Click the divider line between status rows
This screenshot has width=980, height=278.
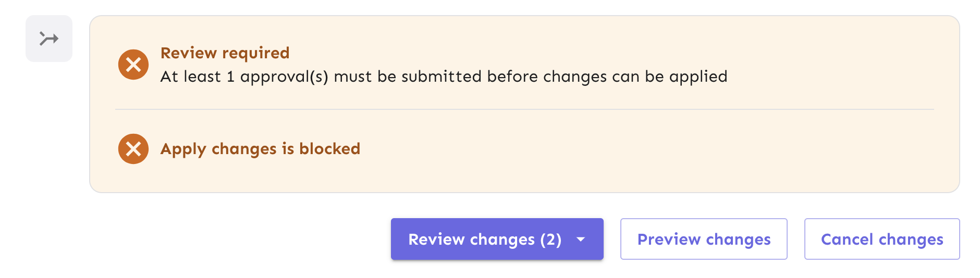pyautogui.click(x=524, y=109)
